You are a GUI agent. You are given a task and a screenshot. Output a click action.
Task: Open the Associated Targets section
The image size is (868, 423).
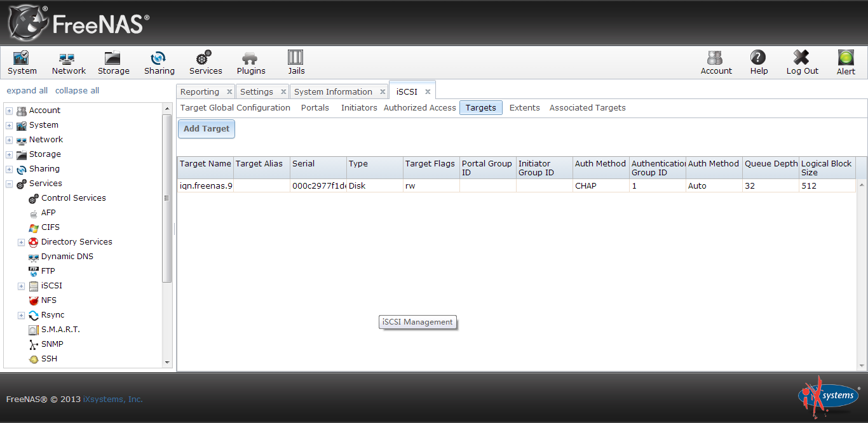click(588, 108)
